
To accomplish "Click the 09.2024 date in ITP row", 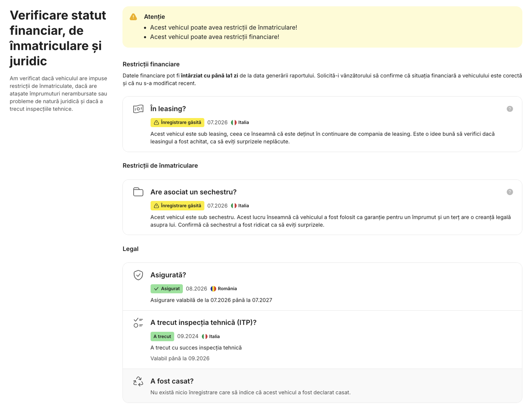I will pyautogui.click(x=188, y=336).
